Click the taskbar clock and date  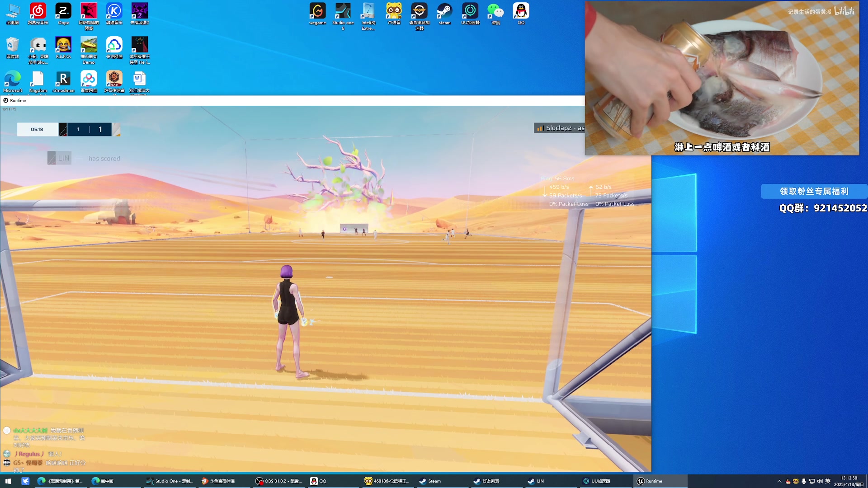click(849, 481)
